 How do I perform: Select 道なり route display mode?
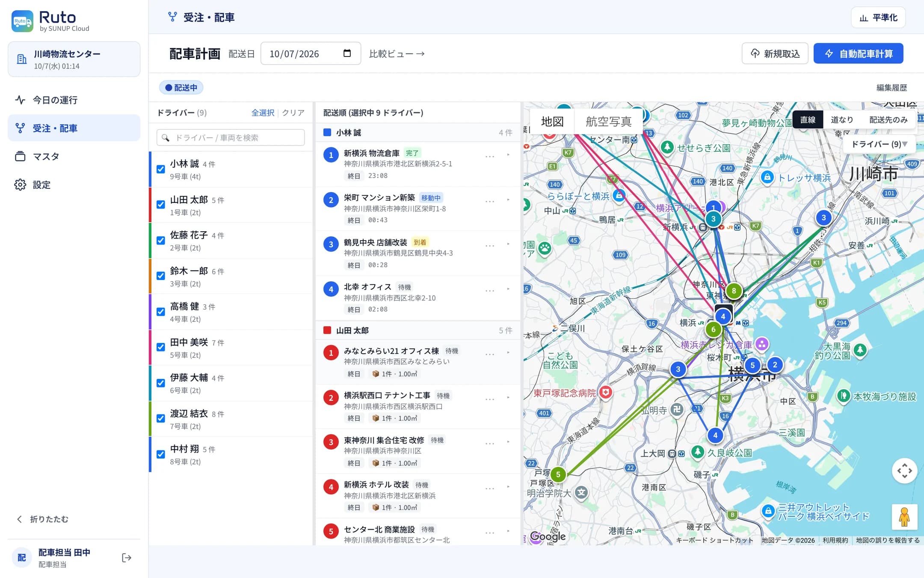[x=841, y=120]
